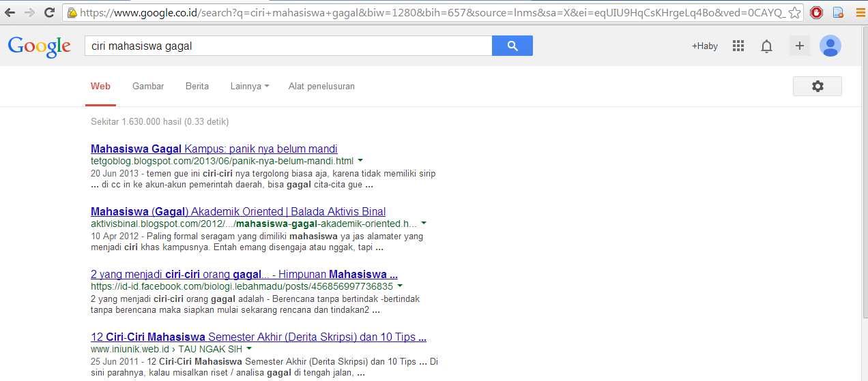The height and width of the screenshot is (381, 868).
Task: Open the account profile avatar
Action: coord(830,46)
